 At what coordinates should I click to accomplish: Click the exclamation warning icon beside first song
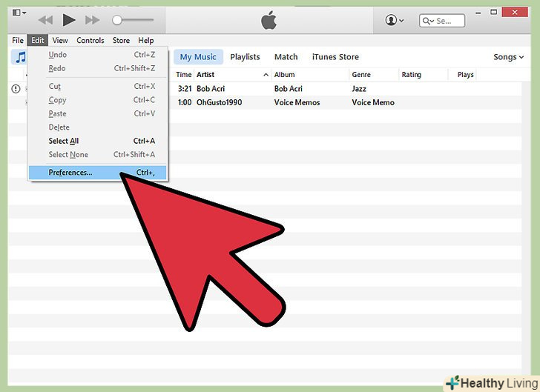pyautogui.click(x=16, y=89)
